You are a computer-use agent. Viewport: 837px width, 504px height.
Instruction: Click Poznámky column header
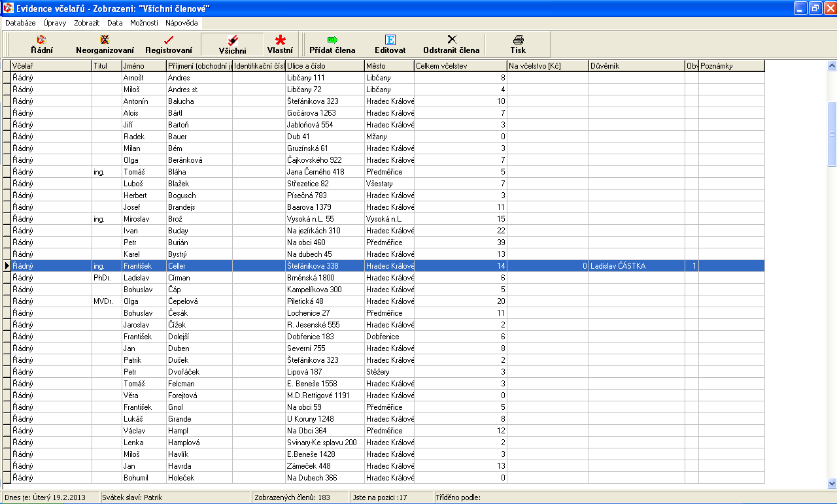732,66
